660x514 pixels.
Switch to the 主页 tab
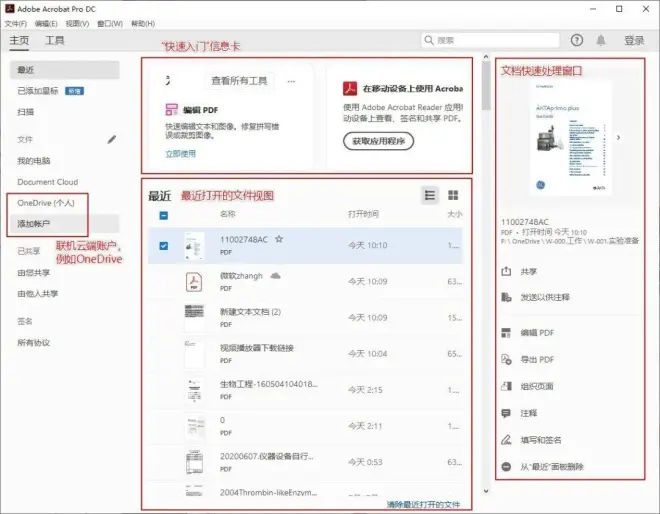coord(19,40)
